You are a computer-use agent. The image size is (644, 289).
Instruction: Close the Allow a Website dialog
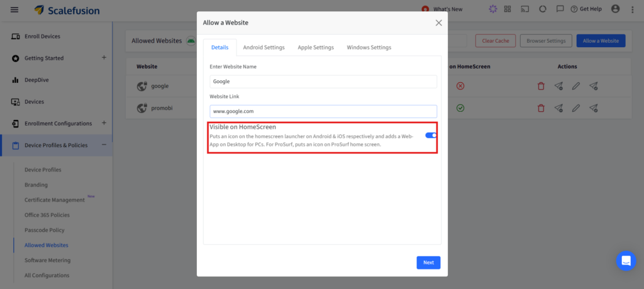click(438, 23)
